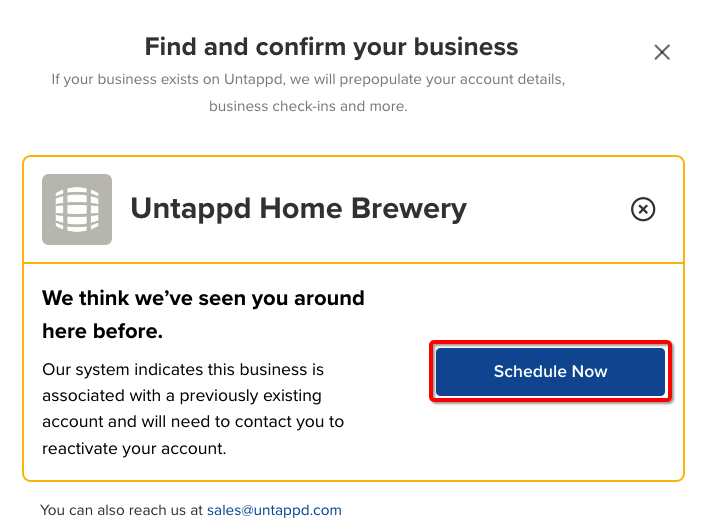This screenshot has height=531, width=710.
Task: Click the orange divider line under the business name
Action: coord(353,263)
